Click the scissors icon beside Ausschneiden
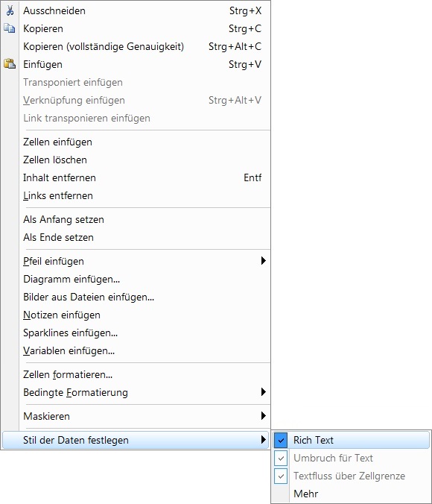Screen dimensions: 432x504 coord(10,10)
